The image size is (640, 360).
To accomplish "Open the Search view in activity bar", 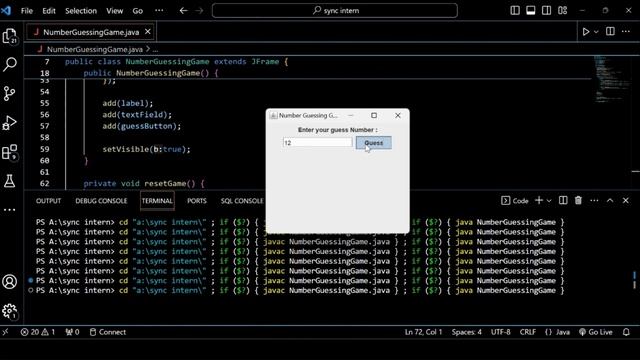I will (x=9, y=64).
